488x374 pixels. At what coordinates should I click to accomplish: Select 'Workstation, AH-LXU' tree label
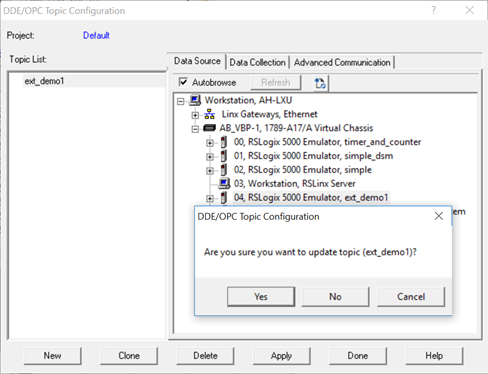[x=248, y=100]
